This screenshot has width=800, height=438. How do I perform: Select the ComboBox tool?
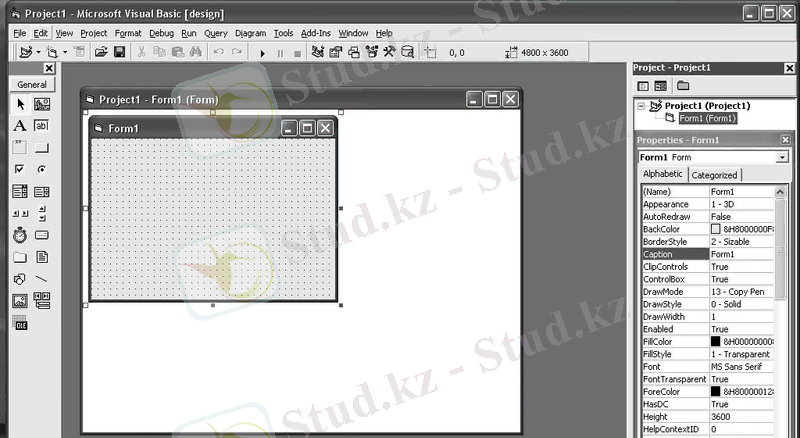tap(20, 191)
